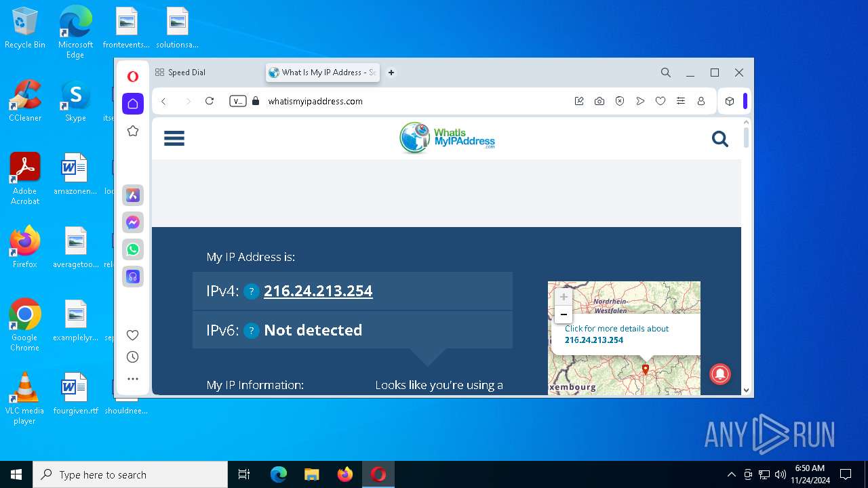Toggle the VPN badge in address bar
The height and width of the screenshot is (488, 868).
238,101
